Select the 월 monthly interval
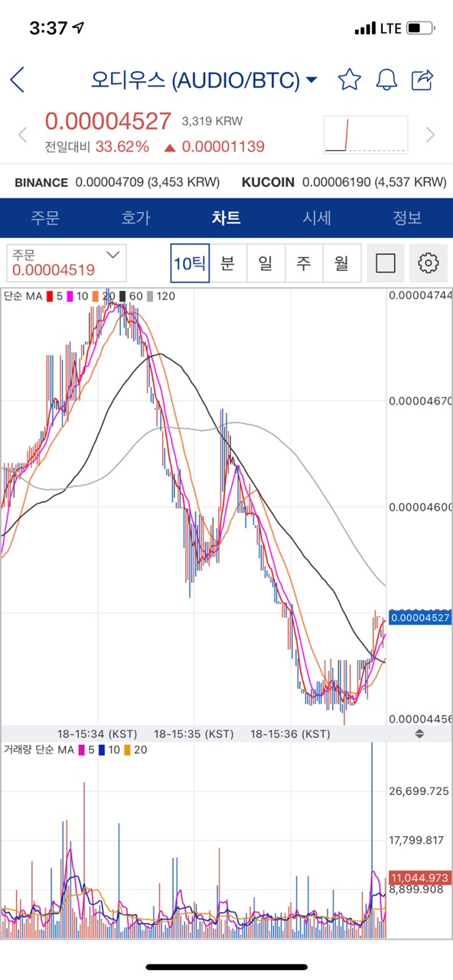 [x=341, y=263]
